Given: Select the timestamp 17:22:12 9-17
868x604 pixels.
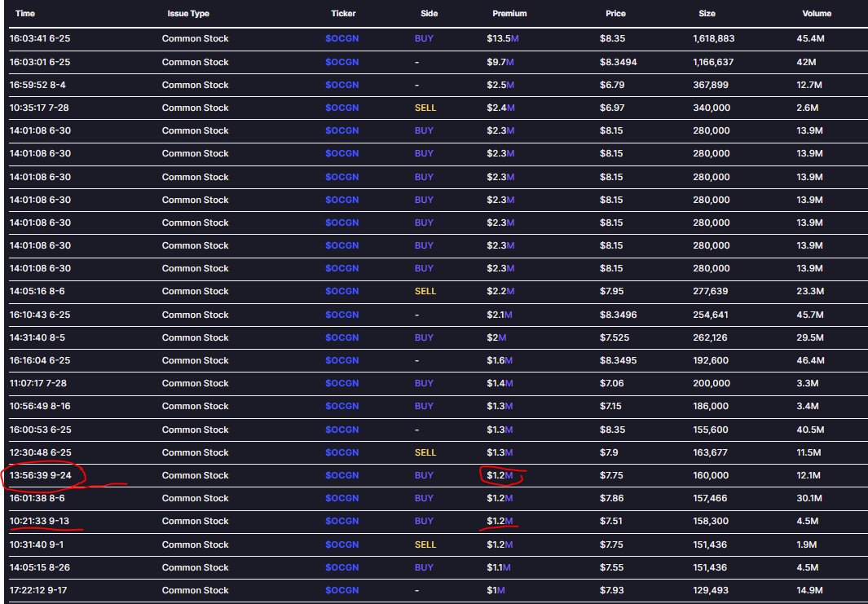Looking at the screenshot, I should 38,590.
